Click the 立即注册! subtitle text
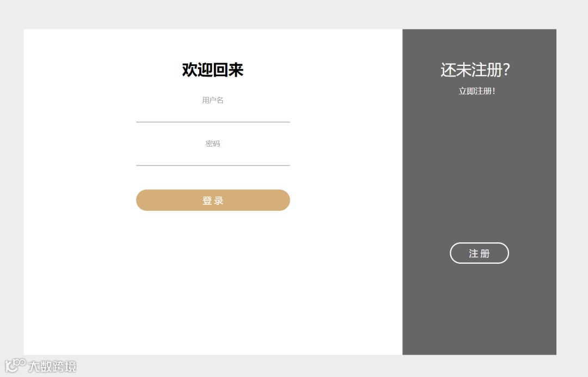 click(x=476, y=91)
